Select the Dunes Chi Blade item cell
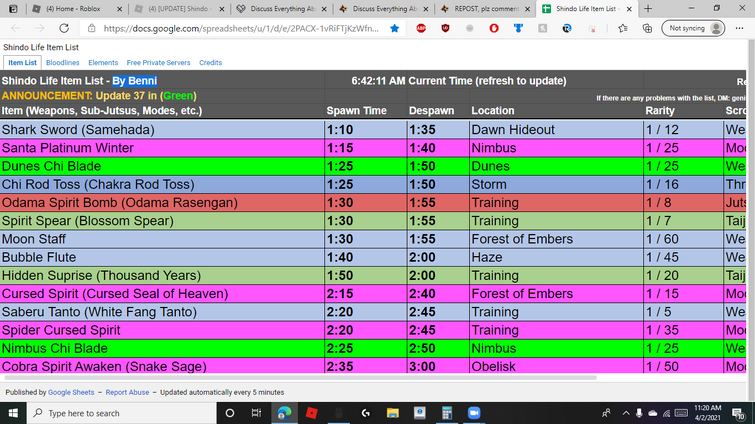Image resolution: width=755 pixels, height=424 pixels. click(162, 166)
